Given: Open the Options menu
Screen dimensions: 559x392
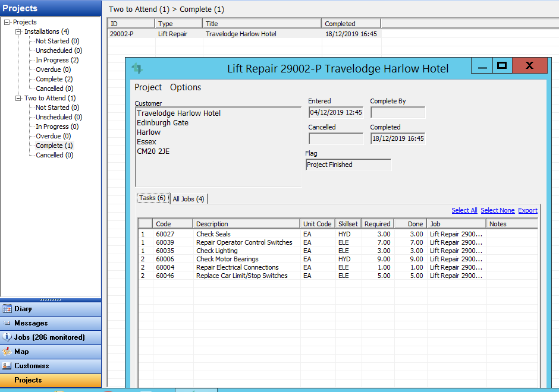Looking at the screenshot, I should click(x=186, y=87).
